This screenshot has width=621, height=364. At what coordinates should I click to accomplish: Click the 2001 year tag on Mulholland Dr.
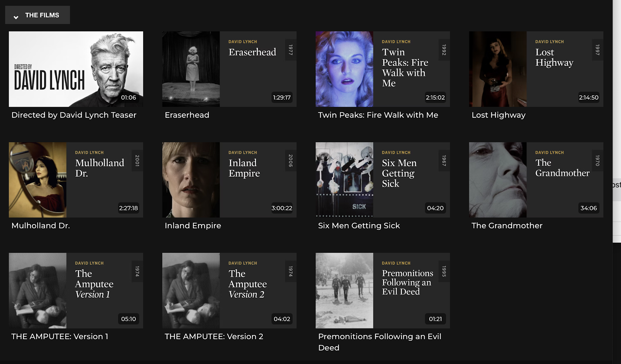(137, 160)
